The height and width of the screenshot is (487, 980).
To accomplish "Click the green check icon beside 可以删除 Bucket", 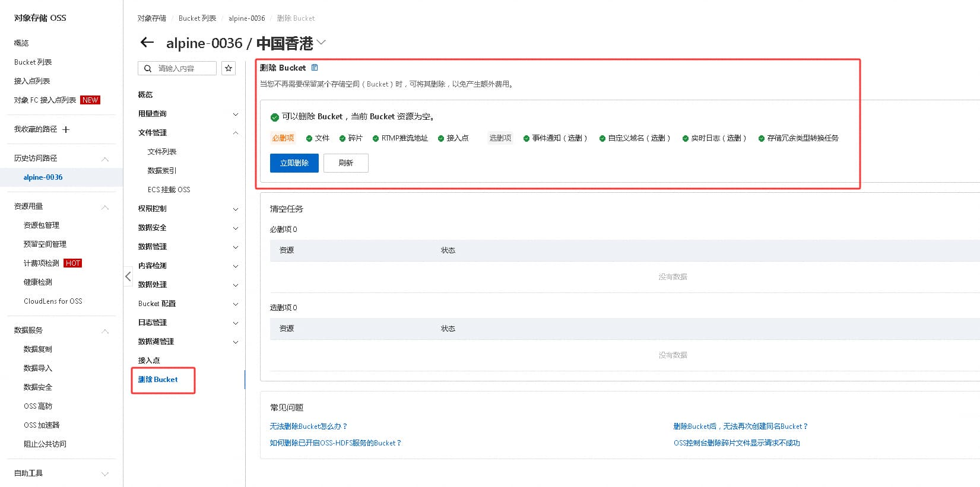I will [x=274, y=117].
